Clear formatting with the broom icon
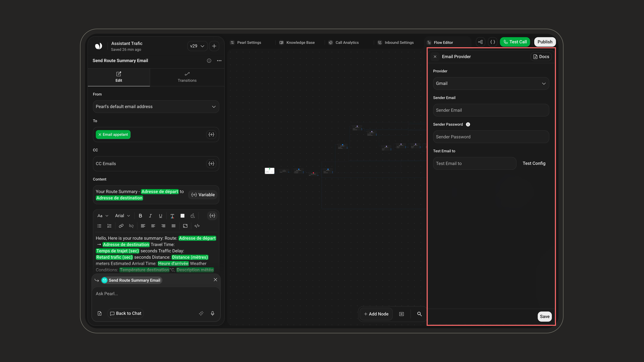Screen dimensions: 644x362 [192, 216]
